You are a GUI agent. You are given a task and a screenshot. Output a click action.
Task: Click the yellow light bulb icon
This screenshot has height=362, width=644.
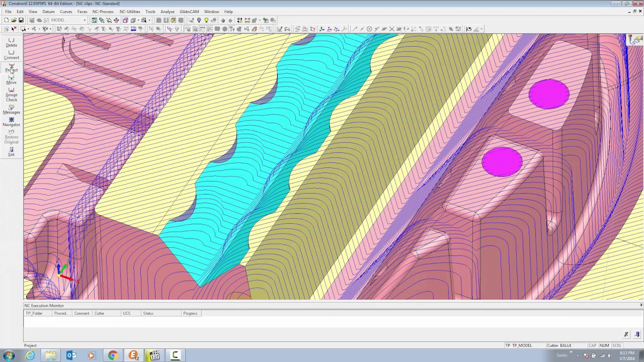[206, 20]
